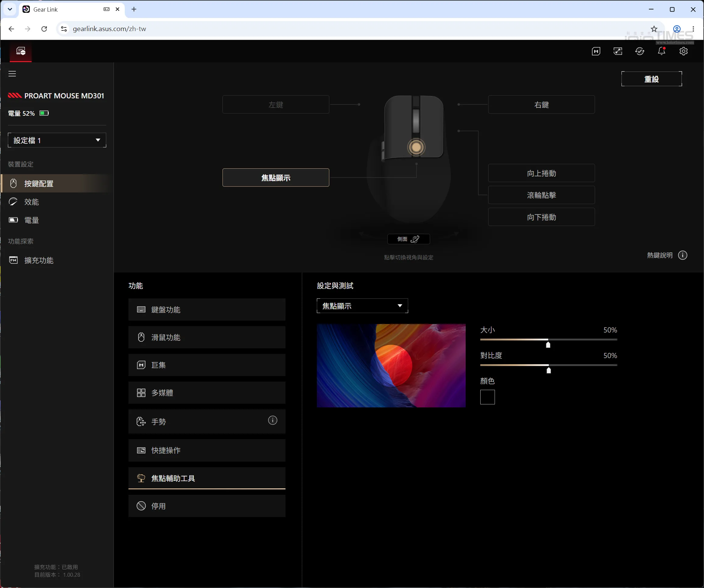Click the expand screen icon in header

(618, 51)
